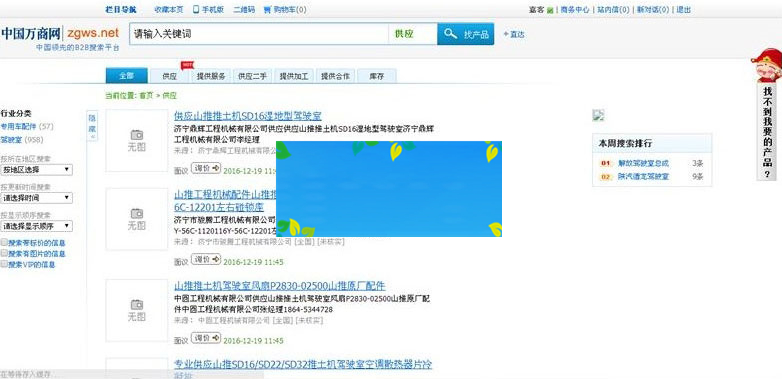Select the 供应 tab with HOT badge

(170, 76)
